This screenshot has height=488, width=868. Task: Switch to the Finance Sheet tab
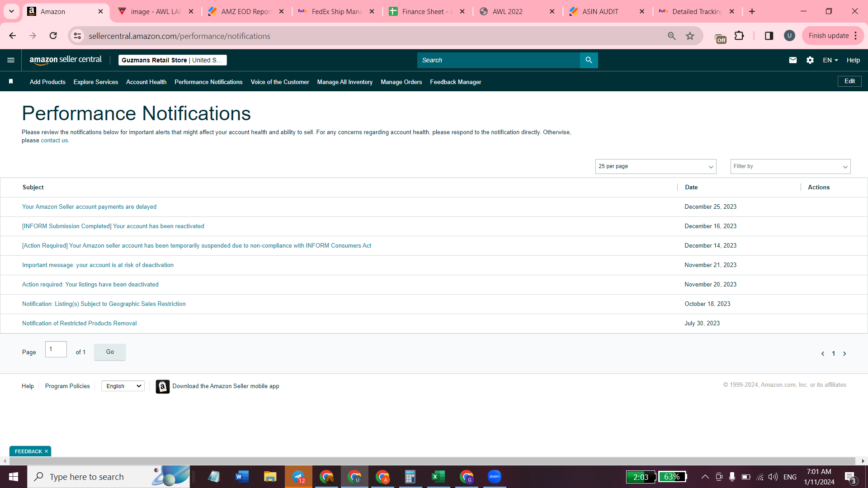click(x=426, y=11)
